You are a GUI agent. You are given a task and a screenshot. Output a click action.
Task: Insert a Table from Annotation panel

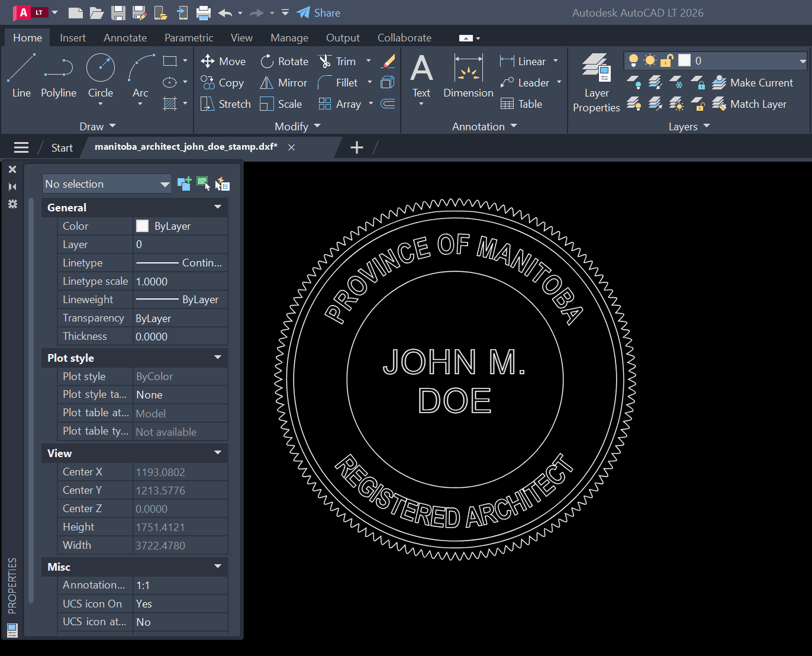tap(521, 104)
